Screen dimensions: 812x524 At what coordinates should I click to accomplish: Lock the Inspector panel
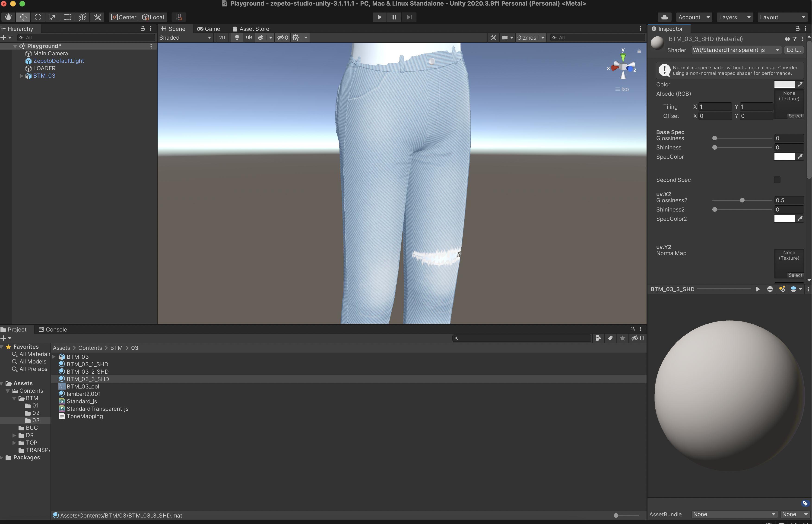click(x=797, y=28)
